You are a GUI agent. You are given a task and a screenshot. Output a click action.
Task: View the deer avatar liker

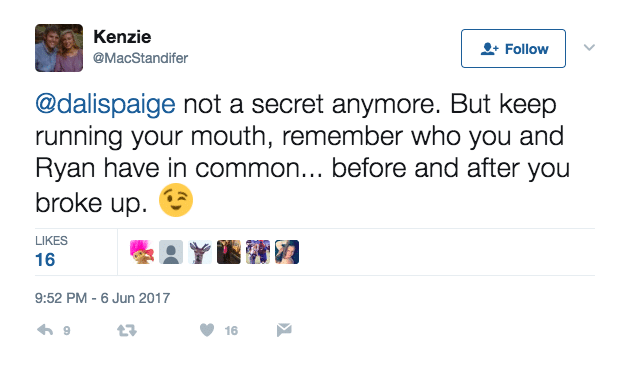[x=200, y=252]
